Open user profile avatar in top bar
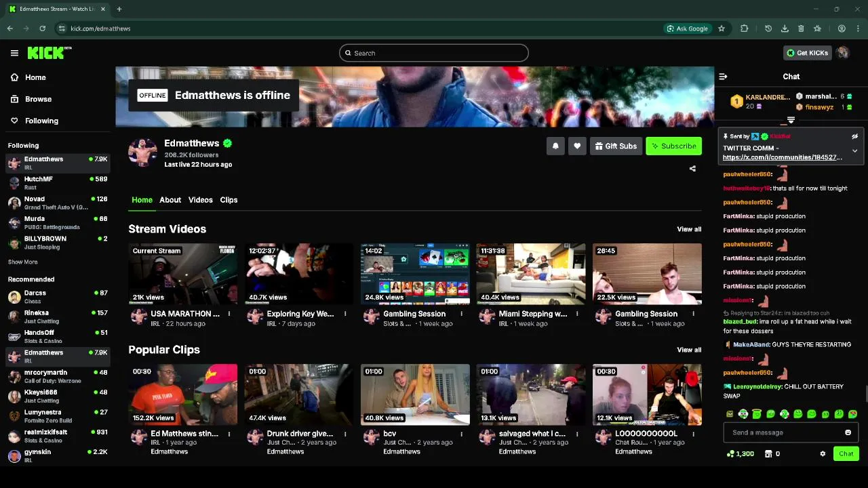The width and height of the screenshot is (868, 488). pyautogui.click(x=843, y=53)
